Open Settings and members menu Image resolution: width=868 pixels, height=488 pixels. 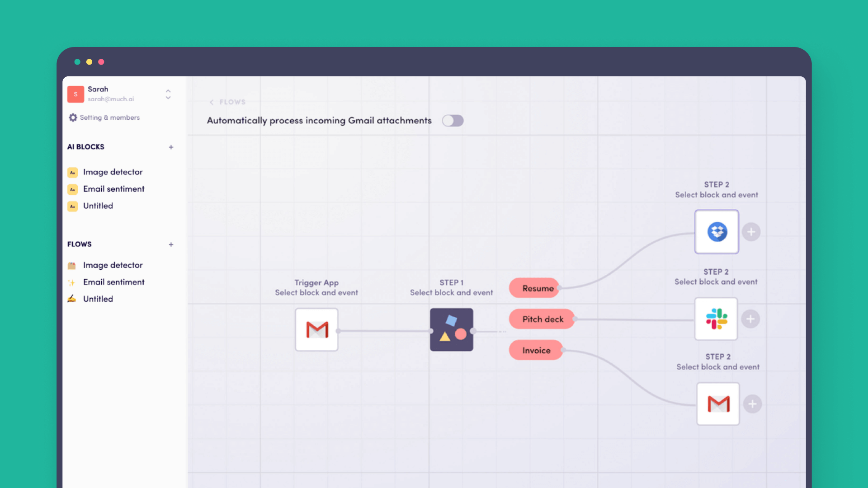104,117
